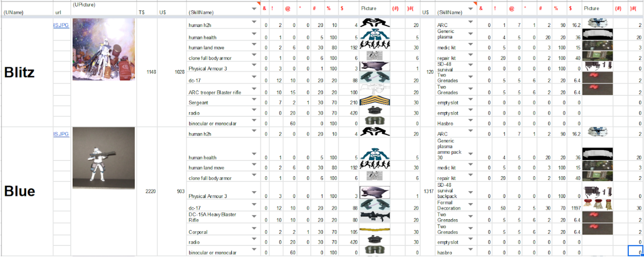
Task: Click the T$ column header
Action: (142, 12)
